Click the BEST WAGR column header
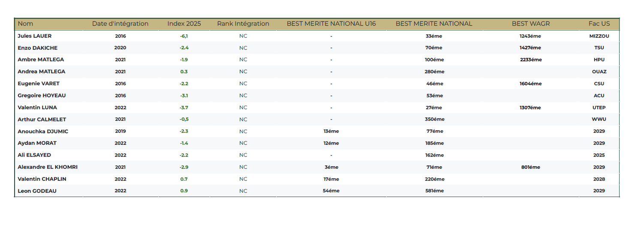The height and width of the screenshot is (227, 644). (x=530, y=24)
